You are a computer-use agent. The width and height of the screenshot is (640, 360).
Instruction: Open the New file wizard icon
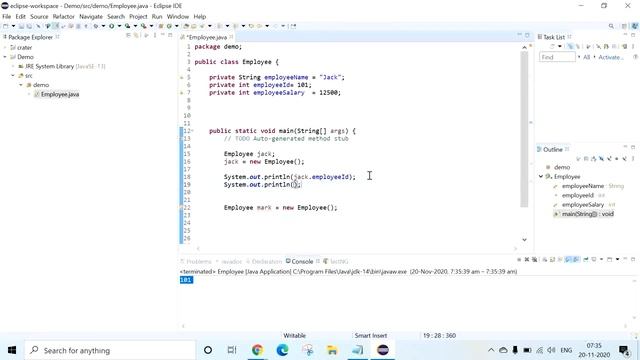[5, 26]
